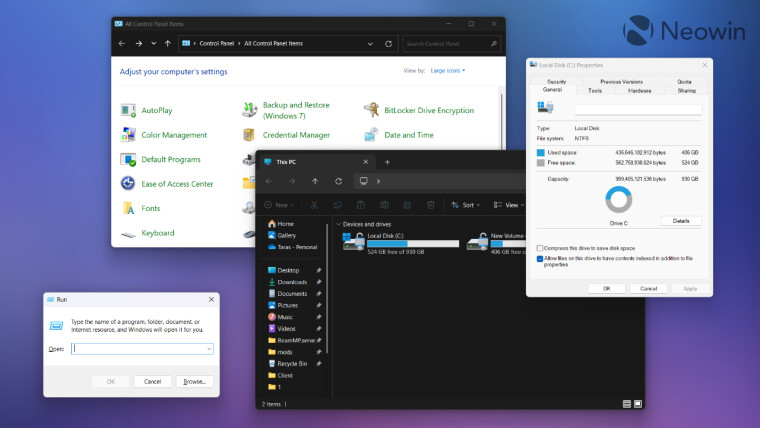Click the Credential Manager safe icon
The width and height of the screenshot is (760, 428).
coord(249,135)
